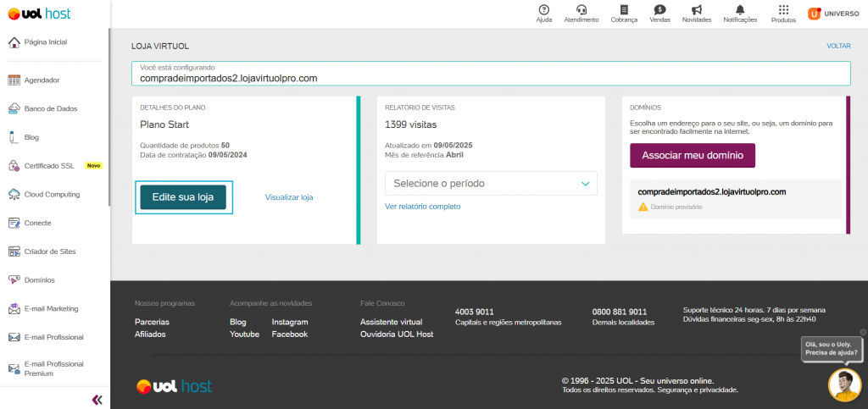The width and height of the screenshot is (868, 409).
Task: Click the Página Inicial home icon
Action: coord(14,42)
